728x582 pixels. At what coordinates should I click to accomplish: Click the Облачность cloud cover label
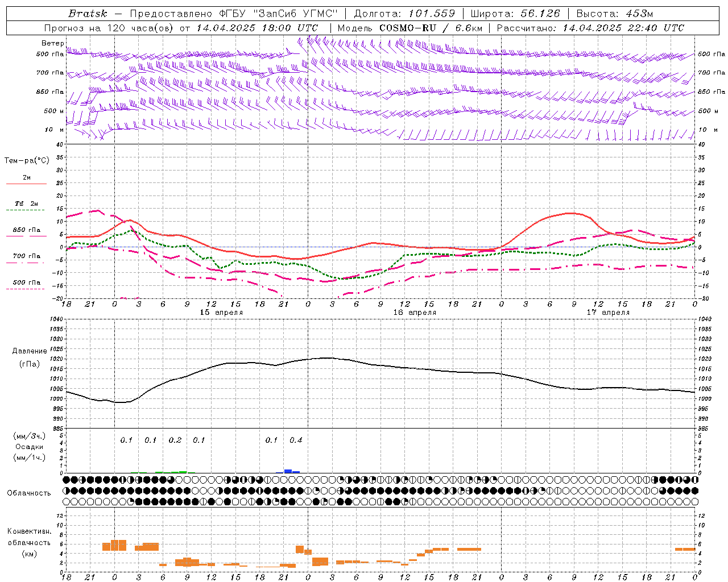[x=29, y=493]
